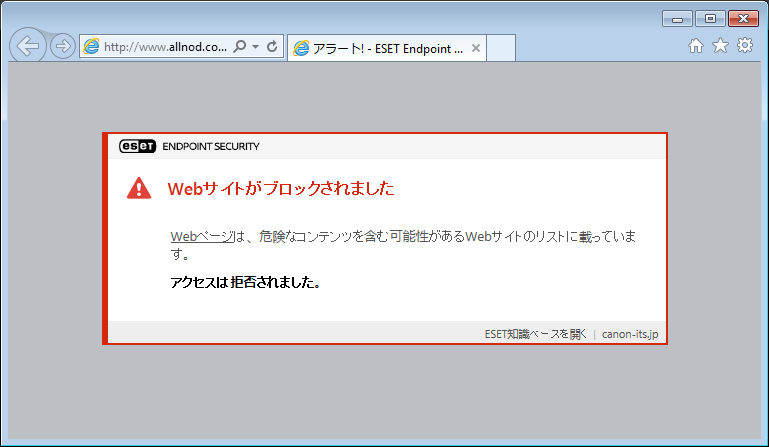Open Favorites with the star icon

(720, 46)
